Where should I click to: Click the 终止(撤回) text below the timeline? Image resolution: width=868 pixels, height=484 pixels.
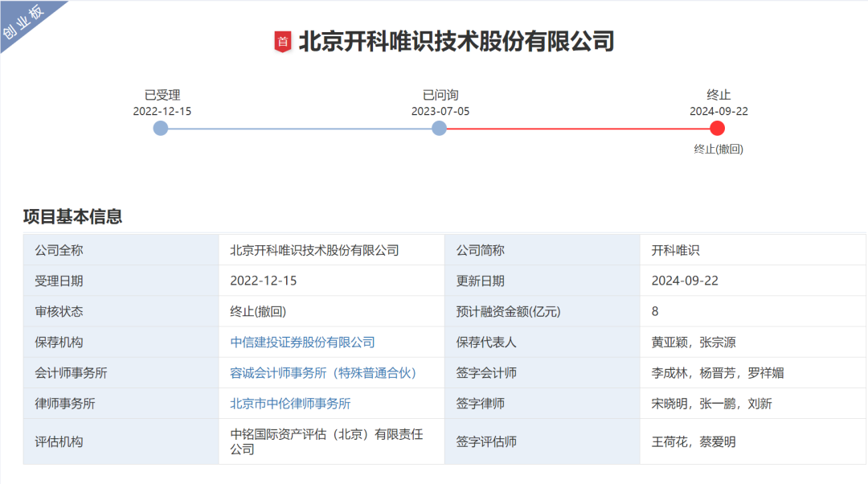(719, 149)
